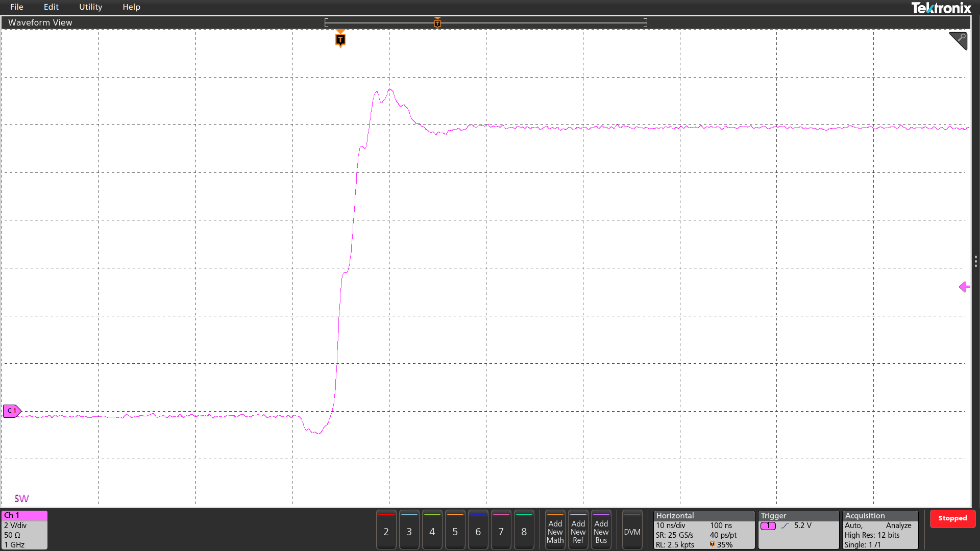
Task: Click the Tektronix logo
Action: (941, 8)
